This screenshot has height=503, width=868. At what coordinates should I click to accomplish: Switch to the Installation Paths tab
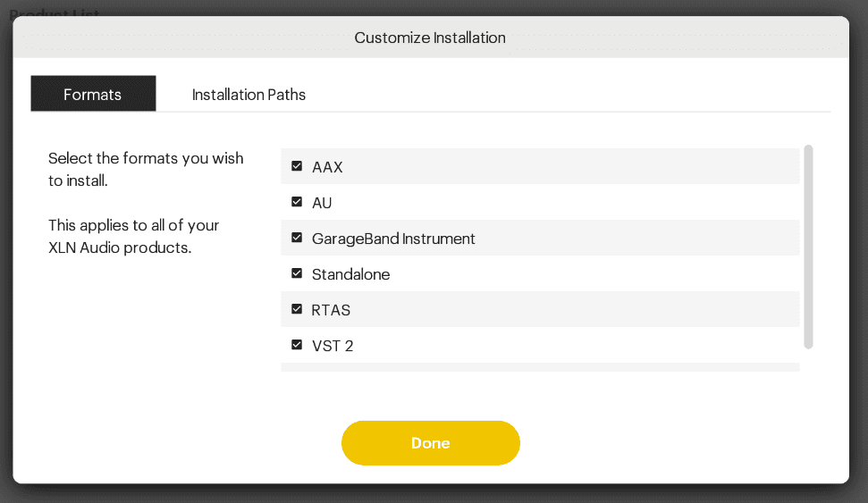pyautogui.click(x=249, y=95)
